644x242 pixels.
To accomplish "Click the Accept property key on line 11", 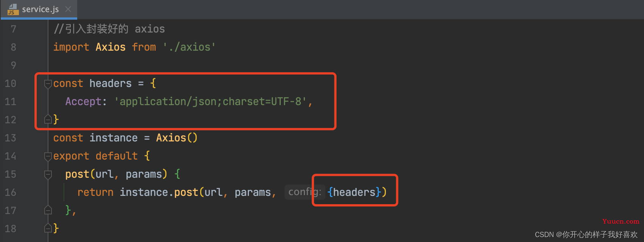I will [83, 102].
